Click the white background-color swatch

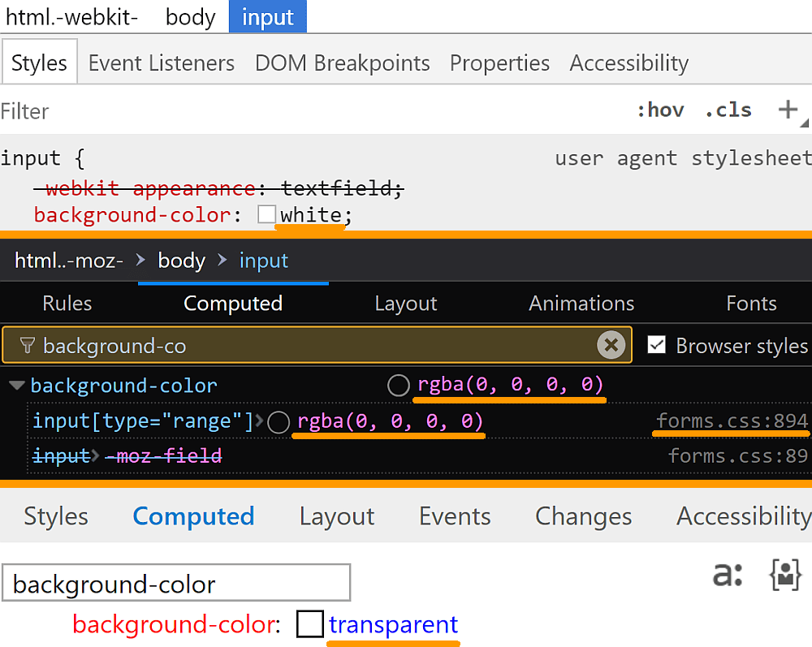[x=266, y=215]
